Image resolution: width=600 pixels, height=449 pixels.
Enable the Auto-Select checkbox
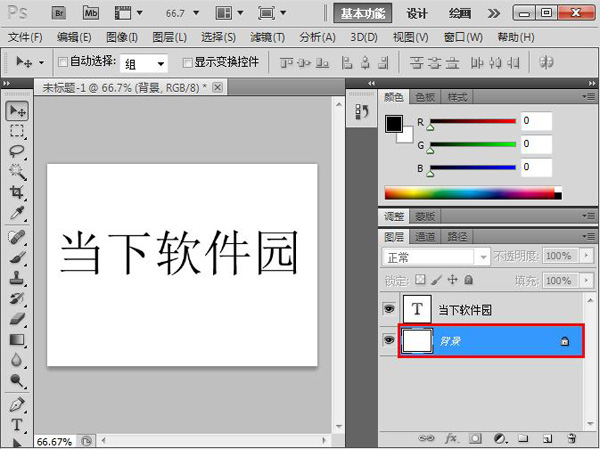coord(63,62)
